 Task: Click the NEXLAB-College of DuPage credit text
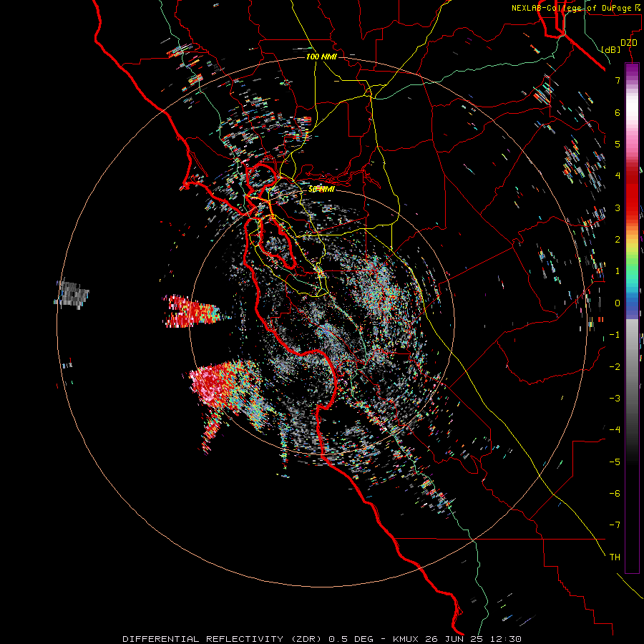pyautogui.click(x=575, y=8)
